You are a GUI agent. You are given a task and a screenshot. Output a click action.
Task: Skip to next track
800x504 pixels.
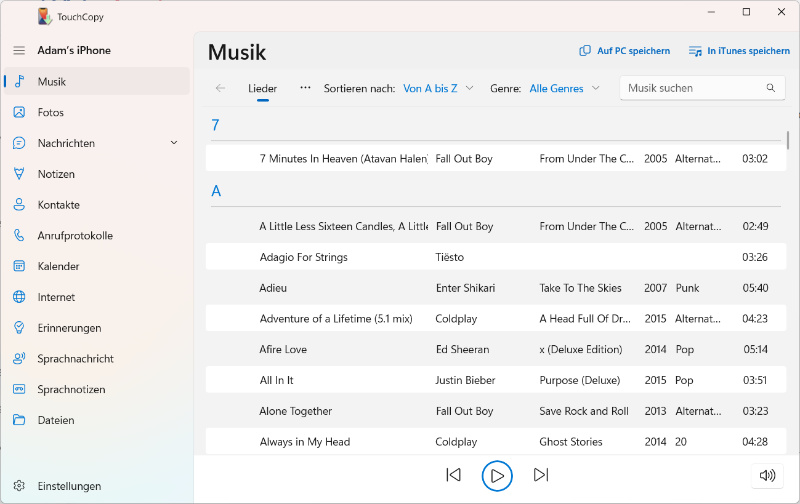point(540,475)
